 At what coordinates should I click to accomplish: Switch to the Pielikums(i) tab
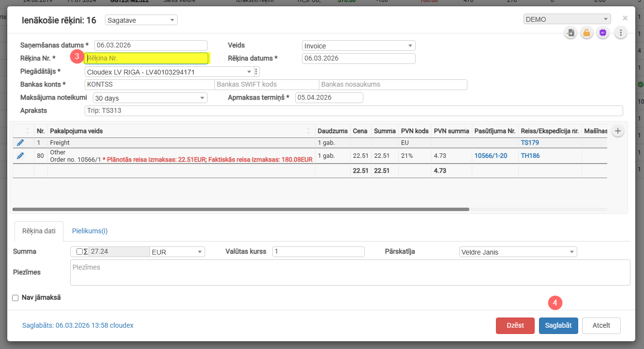(x=90, y=231)
